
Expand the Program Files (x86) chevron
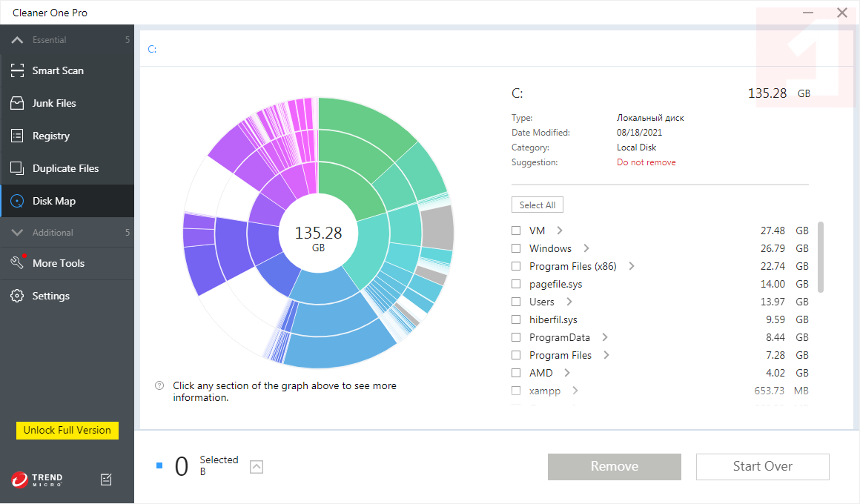point(632,266)
